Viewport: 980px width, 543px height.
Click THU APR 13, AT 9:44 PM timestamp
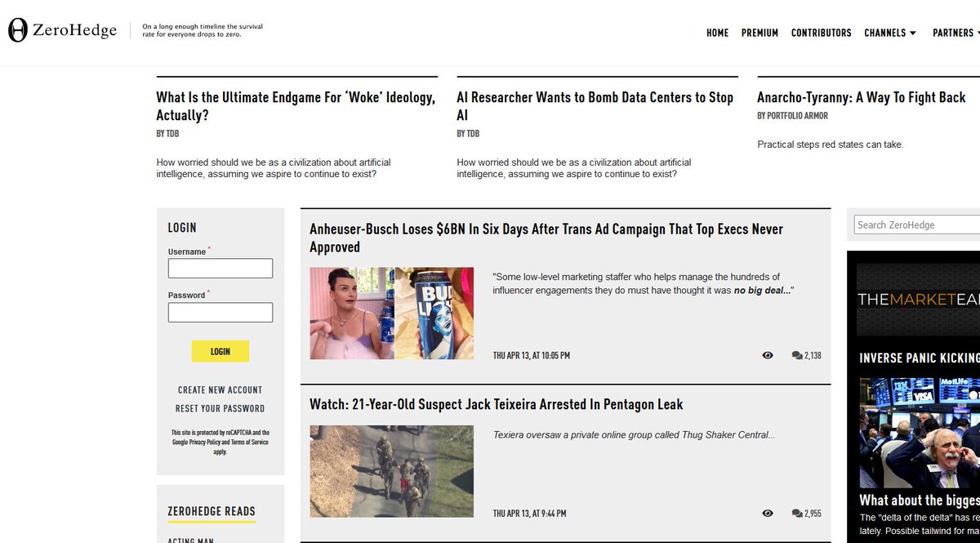tap(529, 513)
